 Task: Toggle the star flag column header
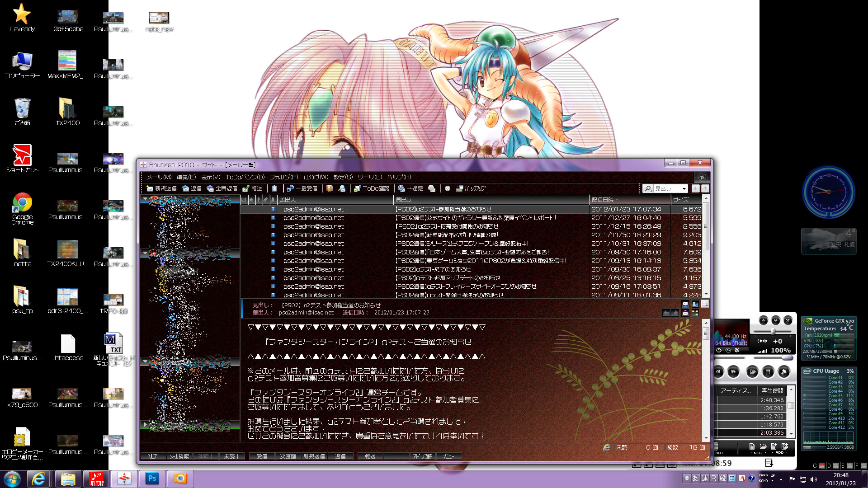pos(251,199)
